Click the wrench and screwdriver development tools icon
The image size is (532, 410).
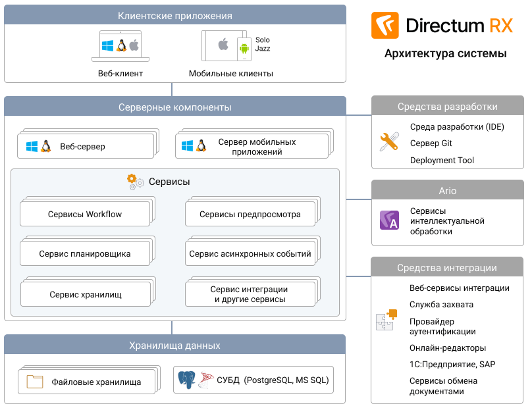click(x=389, y=141)
